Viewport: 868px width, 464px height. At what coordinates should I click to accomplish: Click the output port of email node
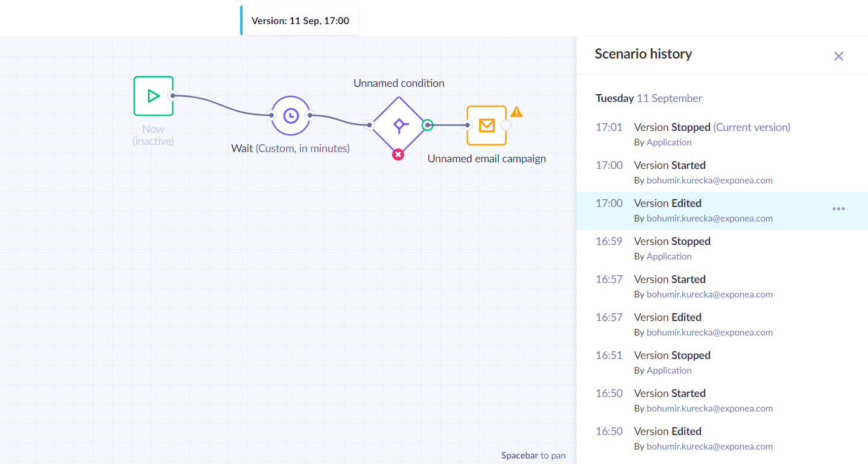505,125
